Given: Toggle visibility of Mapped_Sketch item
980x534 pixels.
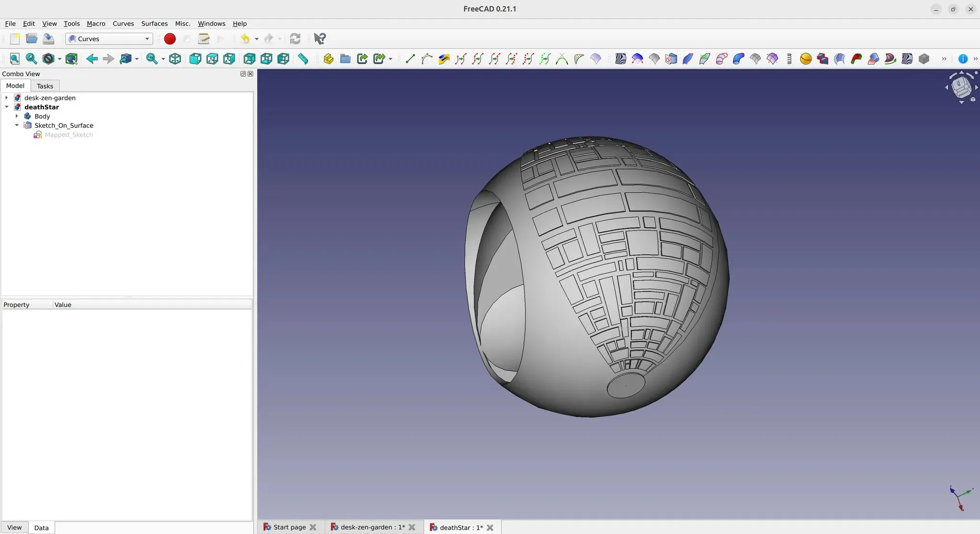Looking at the screenshot, I should point(68,135).
